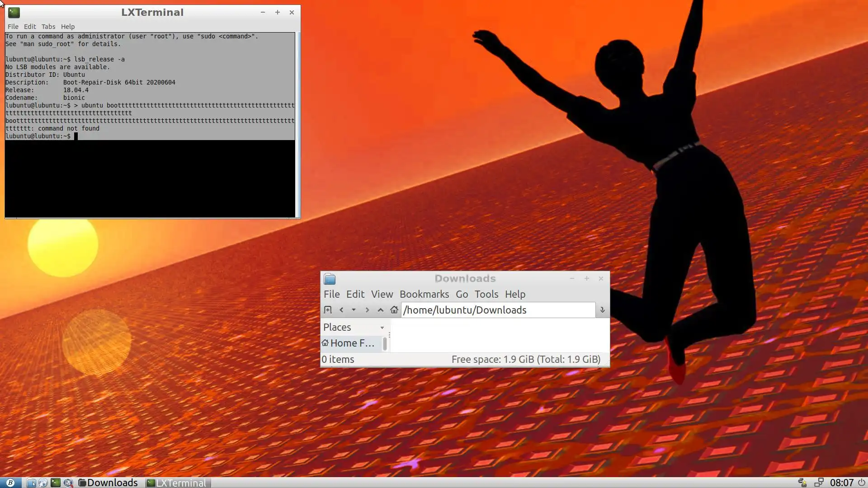
Task: Click the network connection tray icon
Action: (x=818, y=483)
